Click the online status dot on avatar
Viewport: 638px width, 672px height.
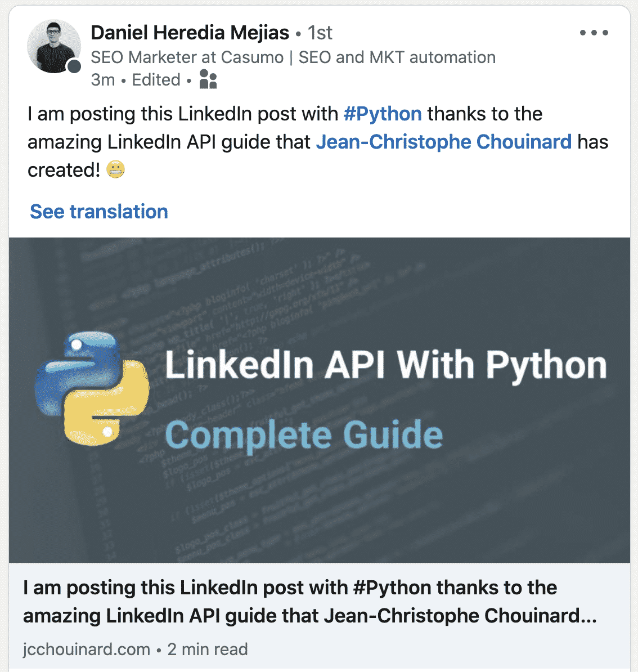[x=74, y=67]
